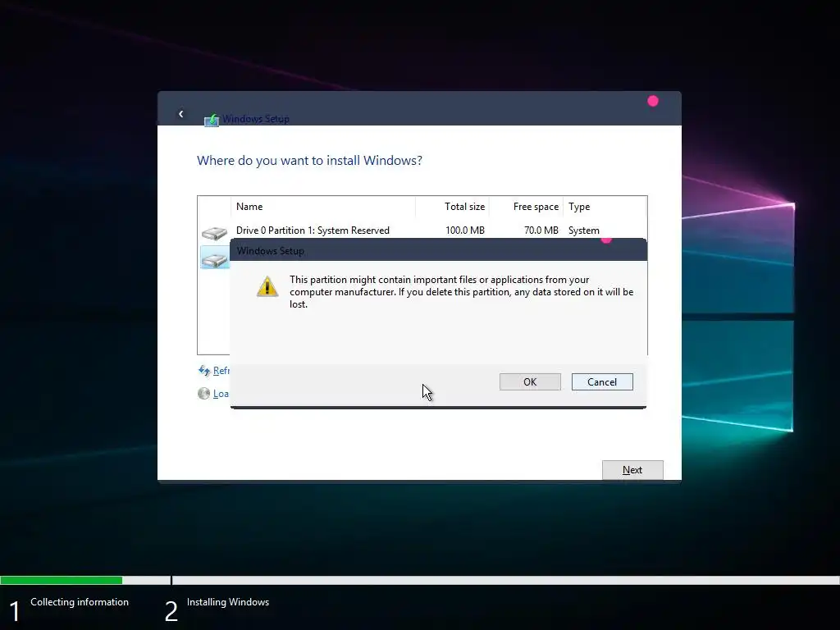
Task: Click the 'Where do you want to install Windows?' heading
Action: tap(309, 161)
